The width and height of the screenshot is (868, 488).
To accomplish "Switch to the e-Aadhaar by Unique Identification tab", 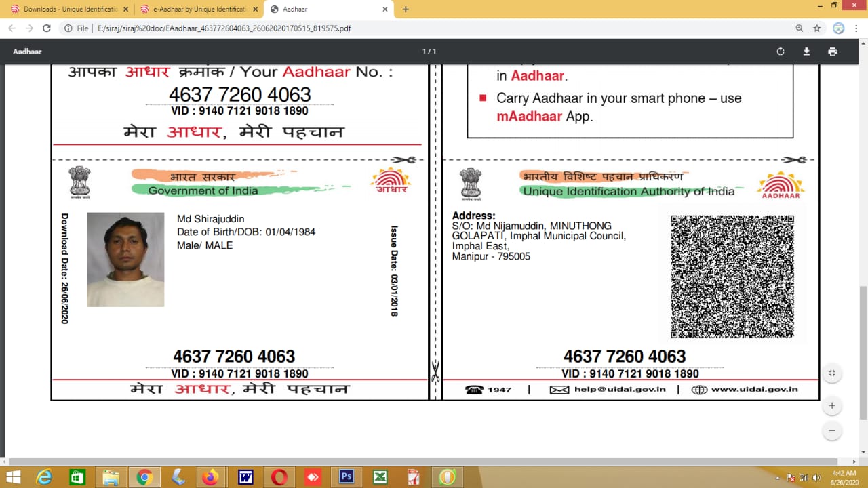I will click(198, 9).
